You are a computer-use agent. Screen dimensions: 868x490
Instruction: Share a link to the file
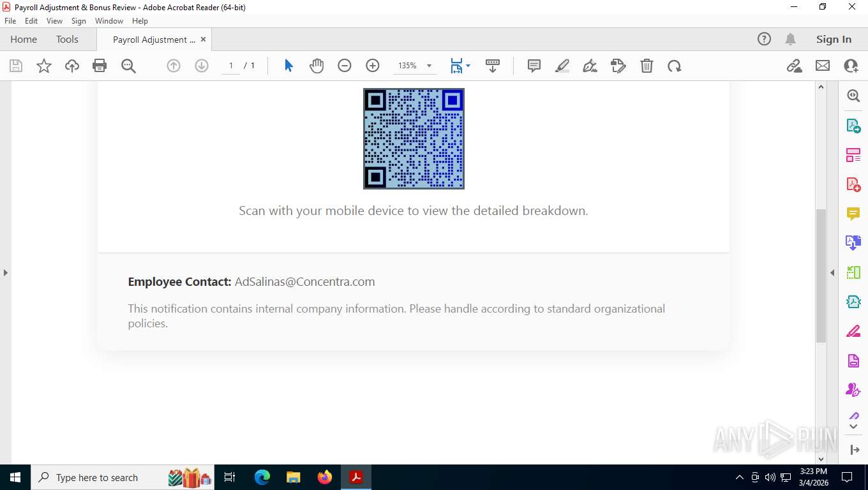pos(795,66)
